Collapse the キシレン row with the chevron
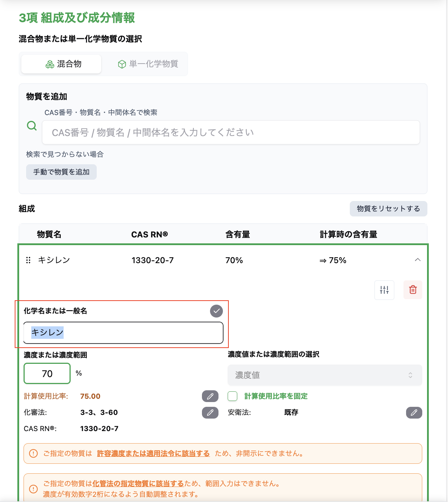 pos(417,260)
